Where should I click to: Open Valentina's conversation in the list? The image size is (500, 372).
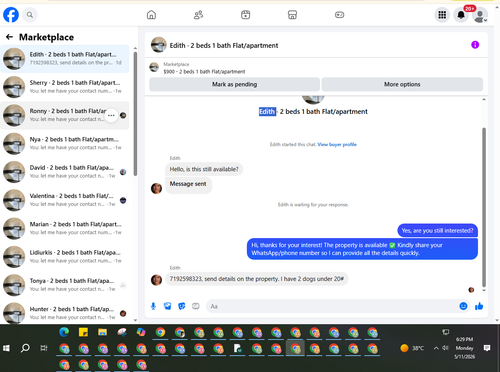pos(65,200)
